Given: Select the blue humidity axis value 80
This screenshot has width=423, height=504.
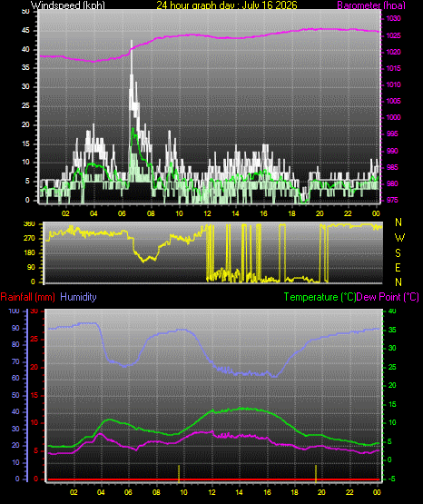Looking at the screenshot, I should 15,344.
